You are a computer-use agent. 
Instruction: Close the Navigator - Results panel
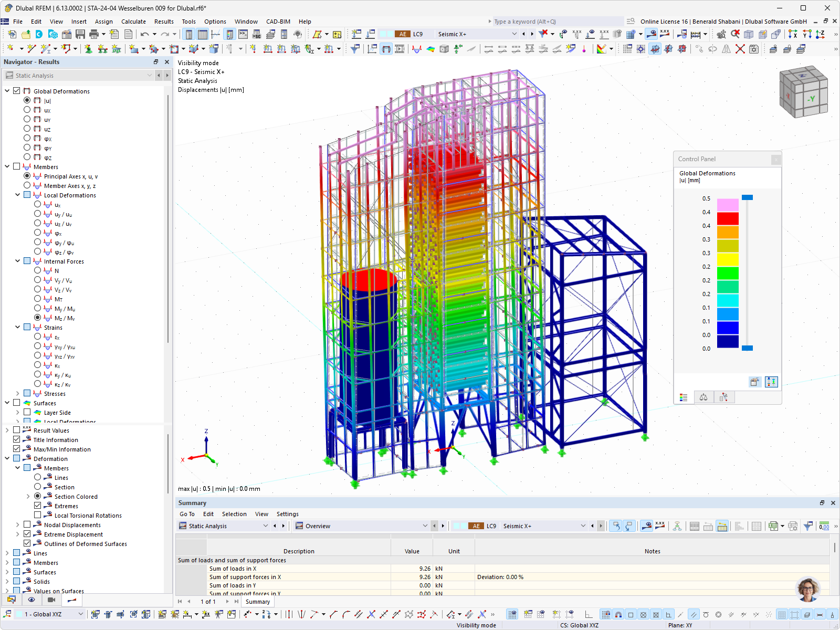167,61
